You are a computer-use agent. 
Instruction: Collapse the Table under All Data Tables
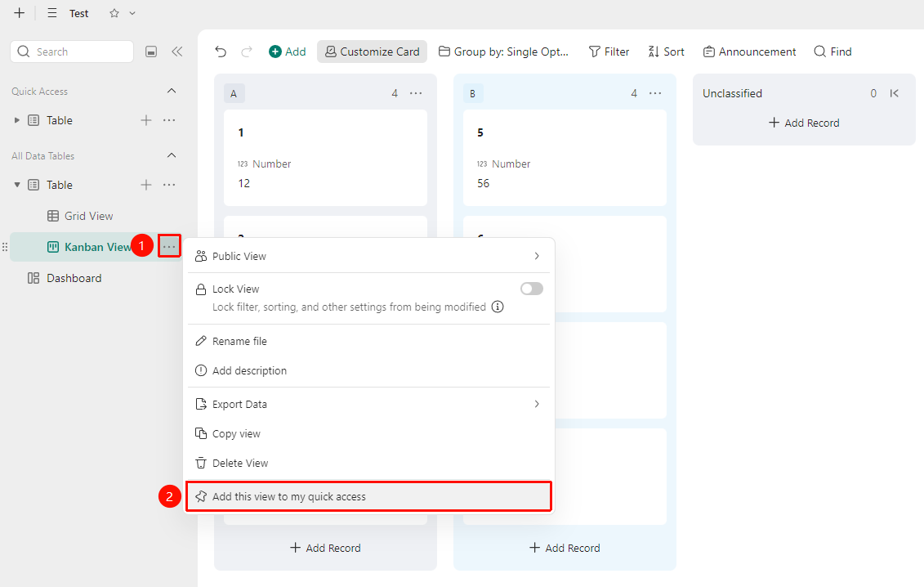[17, 185]
